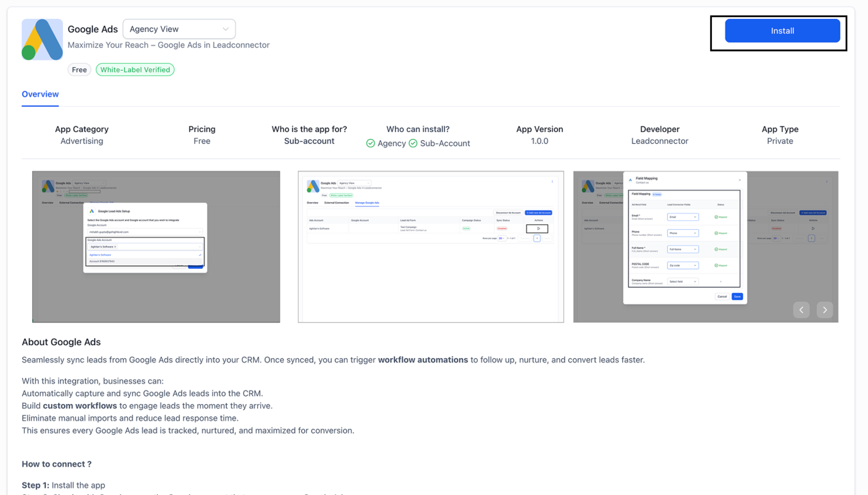The width and height of the screenshot is (868, 495).
Task: Open the Agency View dropdown
Action: coord(179,29)
